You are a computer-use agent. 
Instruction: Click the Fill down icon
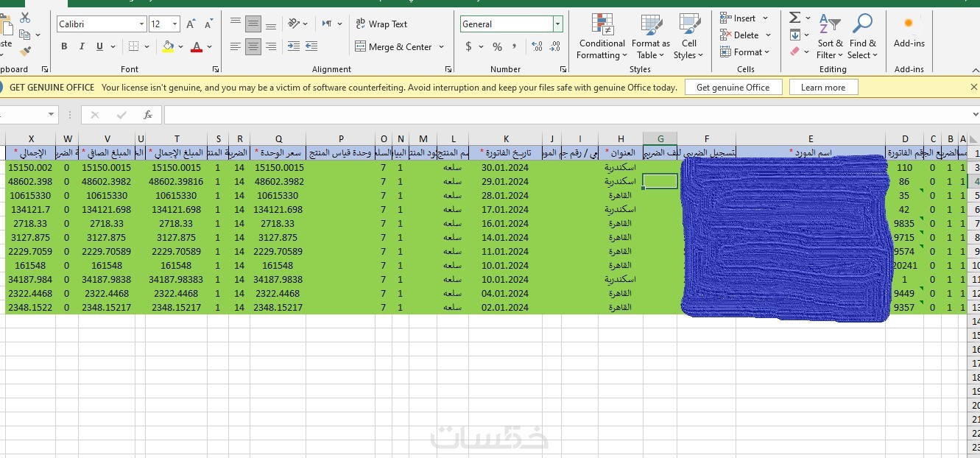[x=795, y=35]
